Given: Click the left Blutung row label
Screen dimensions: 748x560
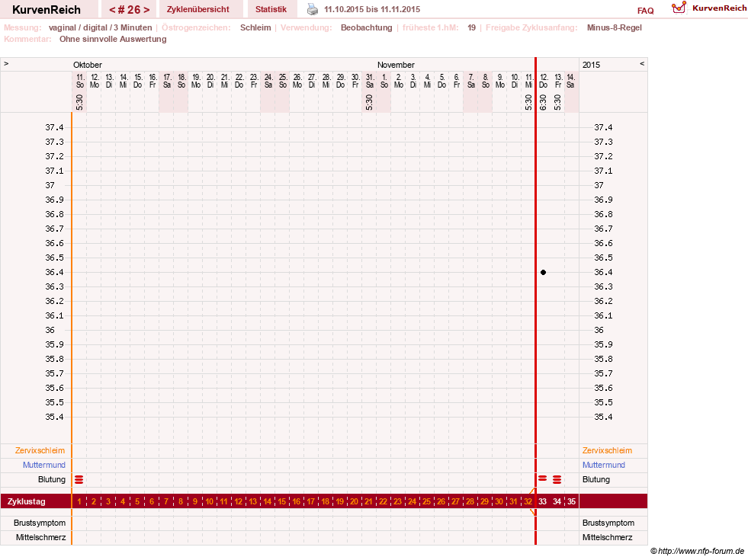Looking at the screenshot, I should pyautogui.click(x=52, y=479).
